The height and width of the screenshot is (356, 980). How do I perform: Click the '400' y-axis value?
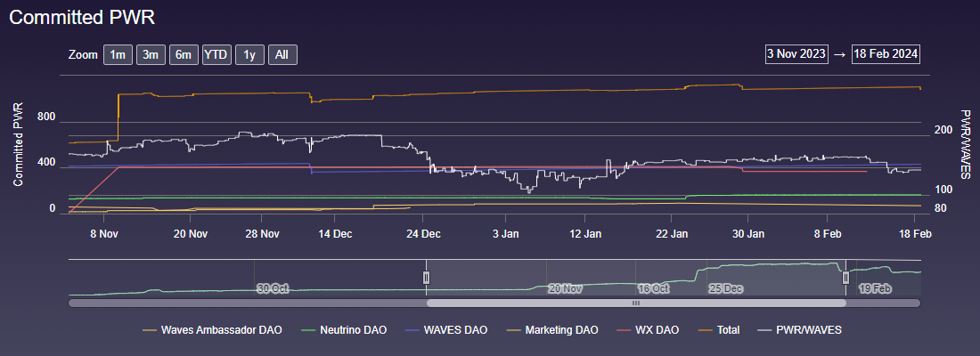coord(47,162)
